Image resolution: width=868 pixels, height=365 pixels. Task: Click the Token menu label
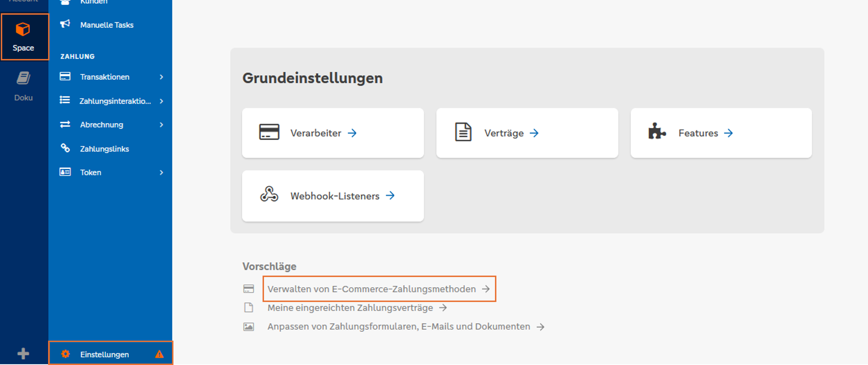pos(91,173)
